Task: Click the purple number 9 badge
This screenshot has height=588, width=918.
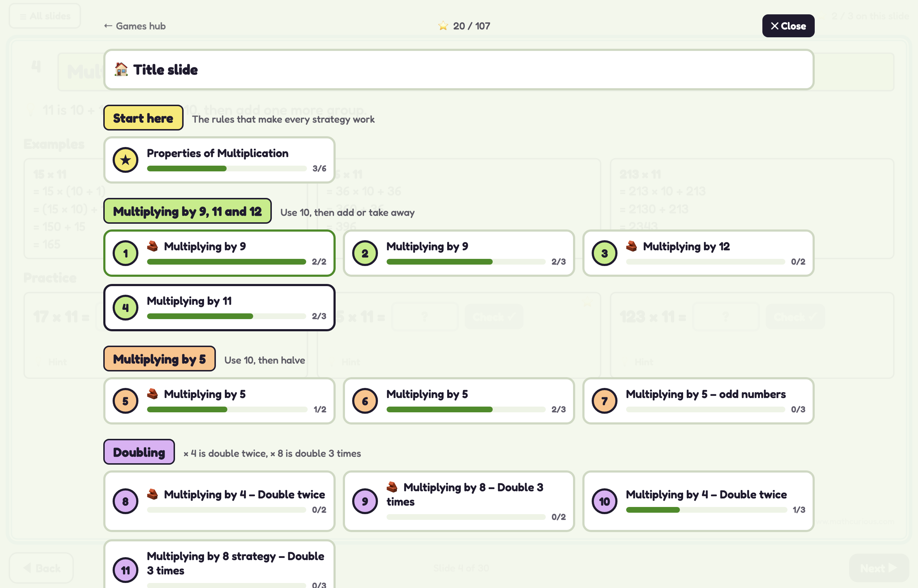Action: (x=365, y=501)
